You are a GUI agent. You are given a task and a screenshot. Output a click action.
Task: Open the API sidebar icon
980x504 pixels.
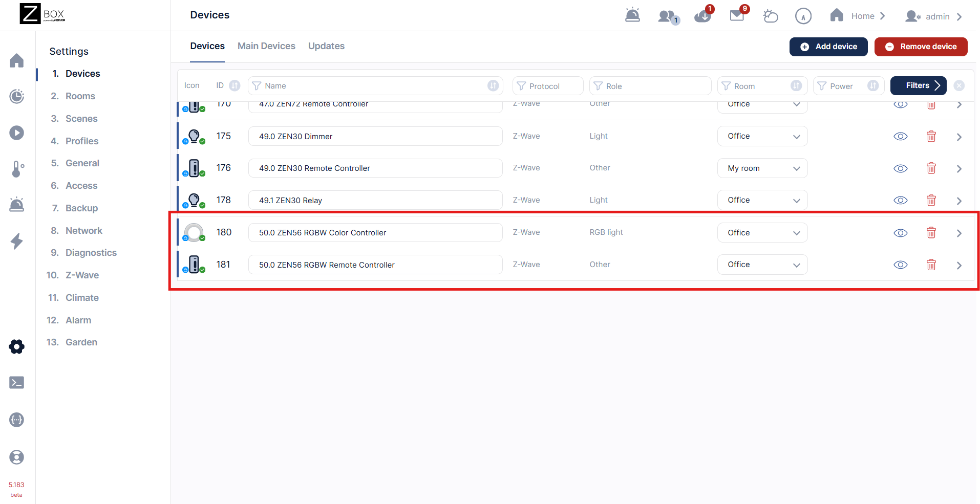coord(17,420)
